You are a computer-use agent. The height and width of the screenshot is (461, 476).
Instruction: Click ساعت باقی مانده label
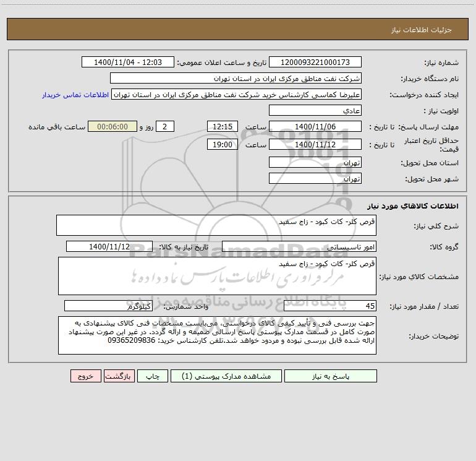click(57, 127)
